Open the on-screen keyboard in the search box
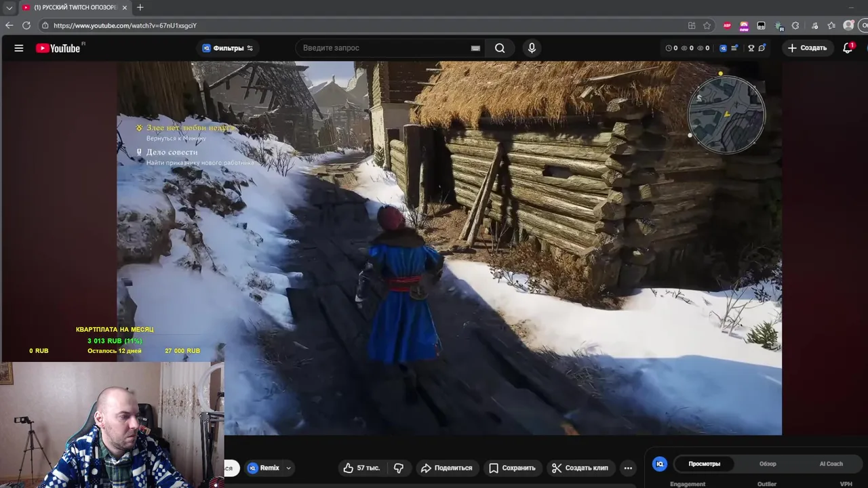Viewport: 868px width, 488px height. point(475,48)
